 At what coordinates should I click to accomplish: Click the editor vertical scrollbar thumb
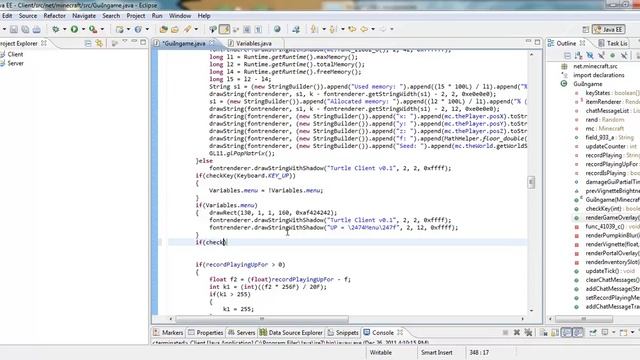531,182
